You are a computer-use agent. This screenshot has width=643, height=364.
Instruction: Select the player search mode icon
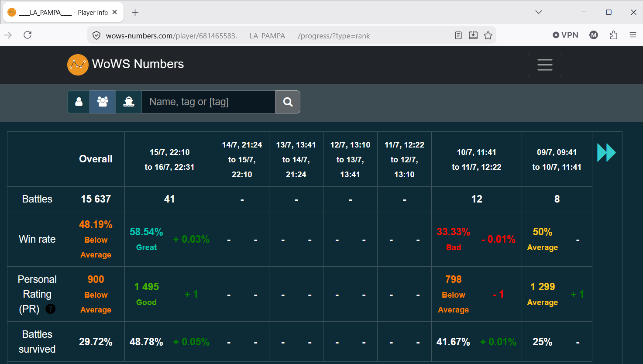pos(79,102)
